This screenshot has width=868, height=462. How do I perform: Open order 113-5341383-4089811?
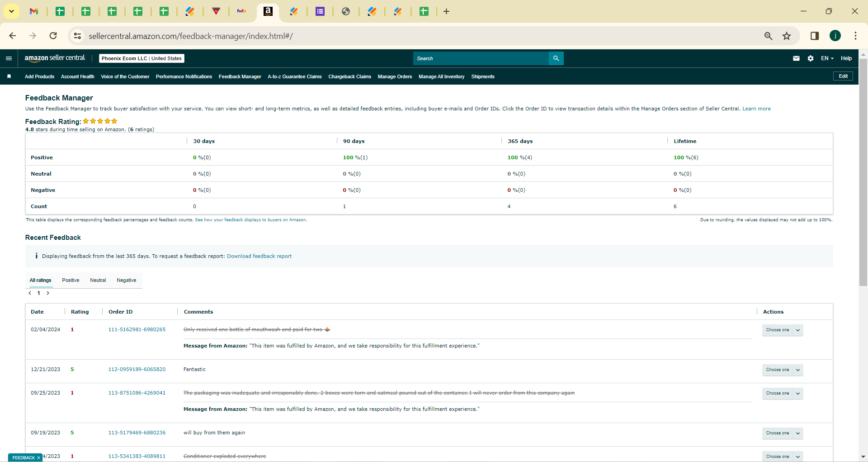(137, 456)
